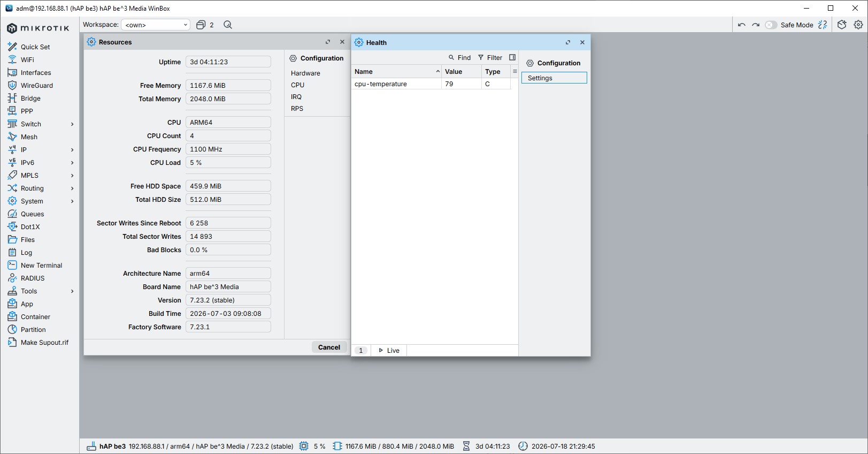Image resolution: width=868 pixels, height=454 pixels.
Task: Open the Workspace dropdown
Action: click(156, 25)
